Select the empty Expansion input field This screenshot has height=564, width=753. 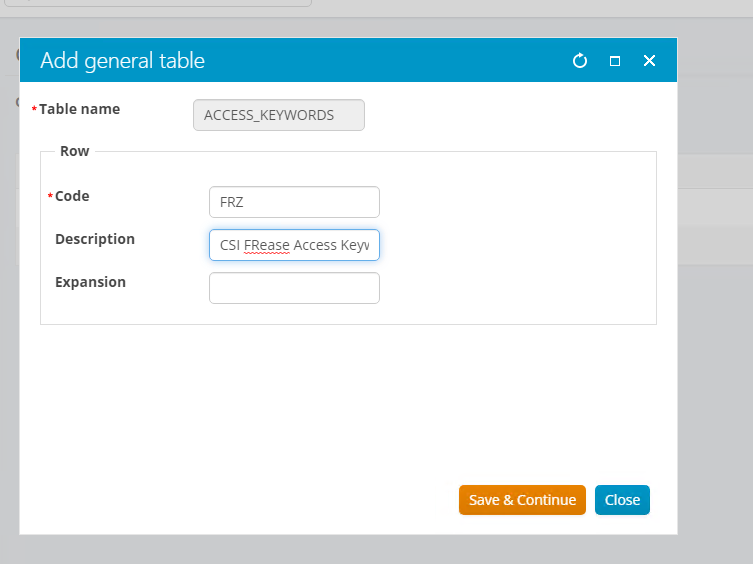[x=294, y=288]
